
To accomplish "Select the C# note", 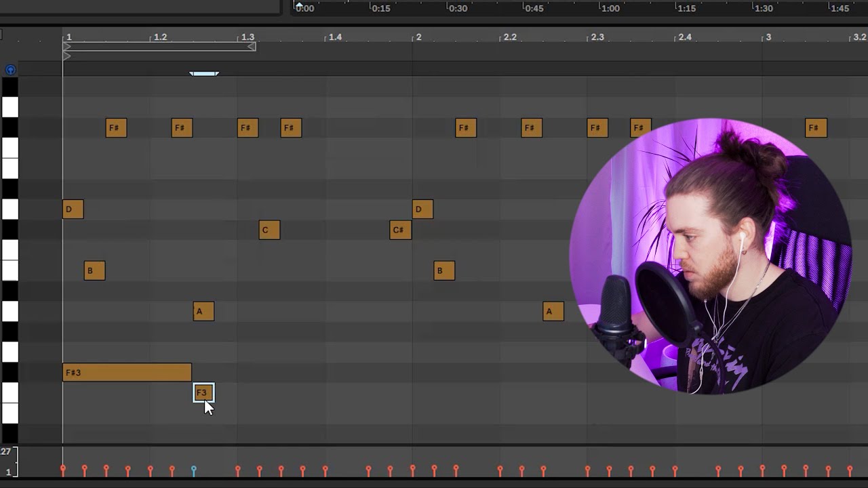I will click(401, 230).
